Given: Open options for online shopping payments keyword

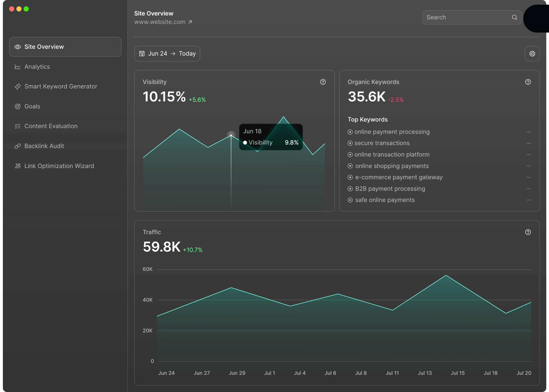Looking at the screenshot, I should coord(528,166).
